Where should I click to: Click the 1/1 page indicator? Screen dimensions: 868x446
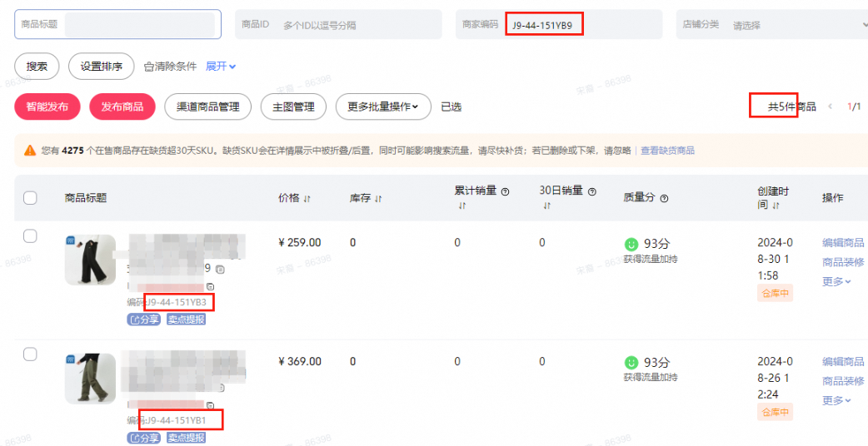pos(854,107)
